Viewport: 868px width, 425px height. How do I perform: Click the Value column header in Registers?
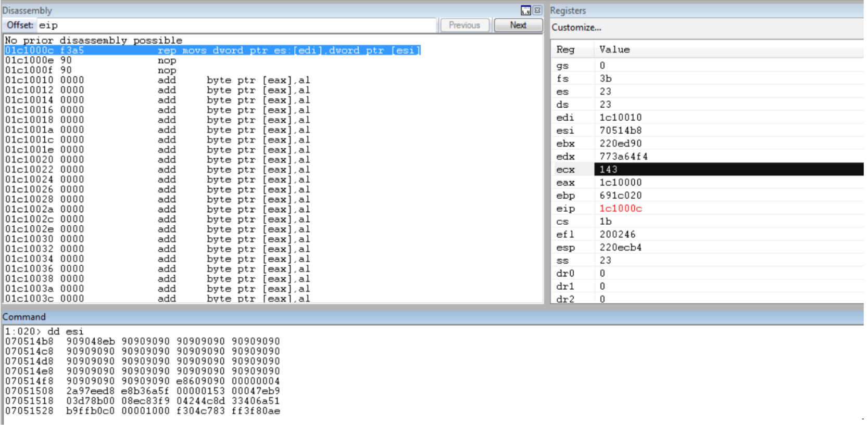(614, 49)
